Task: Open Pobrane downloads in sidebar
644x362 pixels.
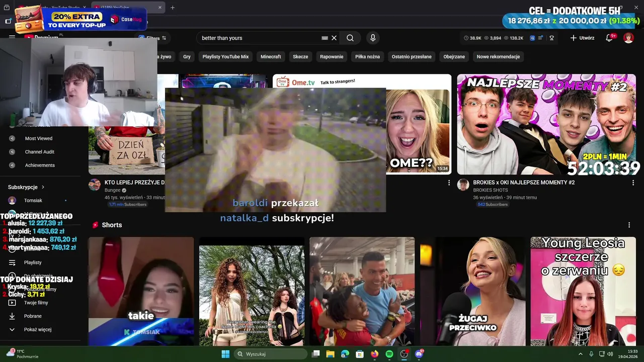Action: tap(33, 316)
